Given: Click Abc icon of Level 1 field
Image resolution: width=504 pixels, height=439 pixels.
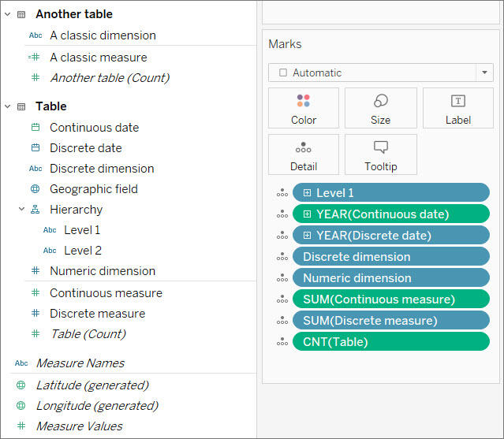Looking at the screenshot, I should tap(50, 230).
